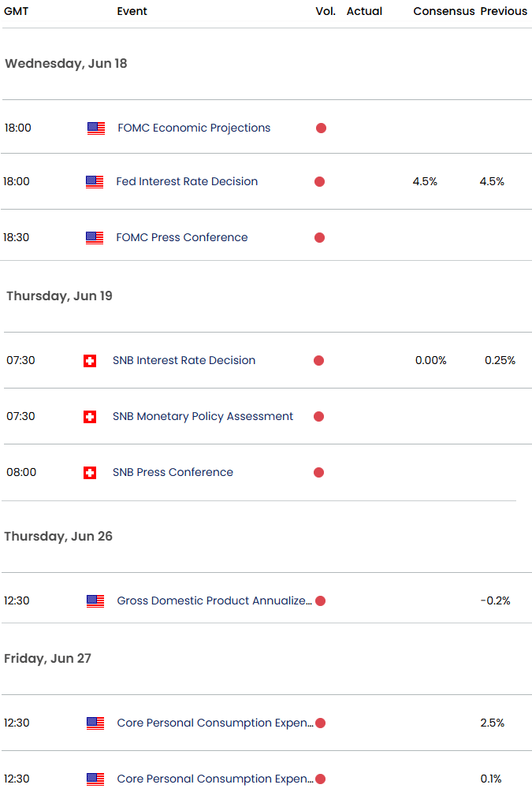Click the volatility indicator for SNB Monetary Policy Assessment
532x792 pixels.
318,416
